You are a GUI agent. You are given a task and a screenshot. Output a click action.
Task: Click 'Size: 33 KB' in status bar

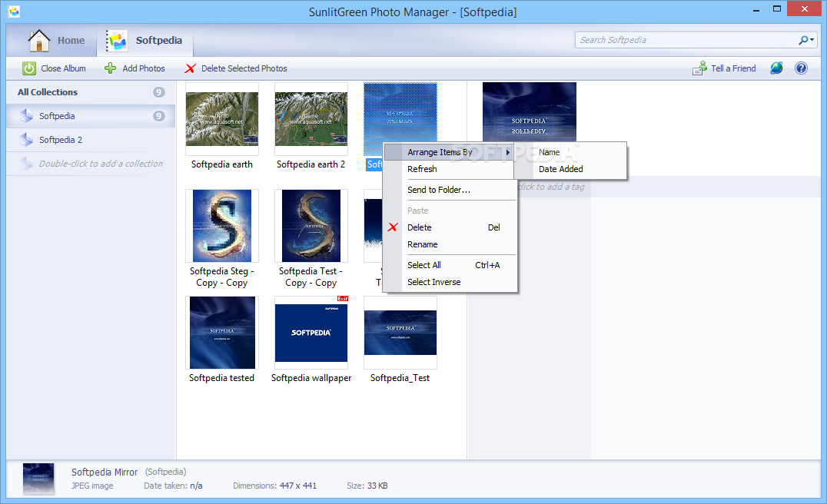[x=367, y=486]
